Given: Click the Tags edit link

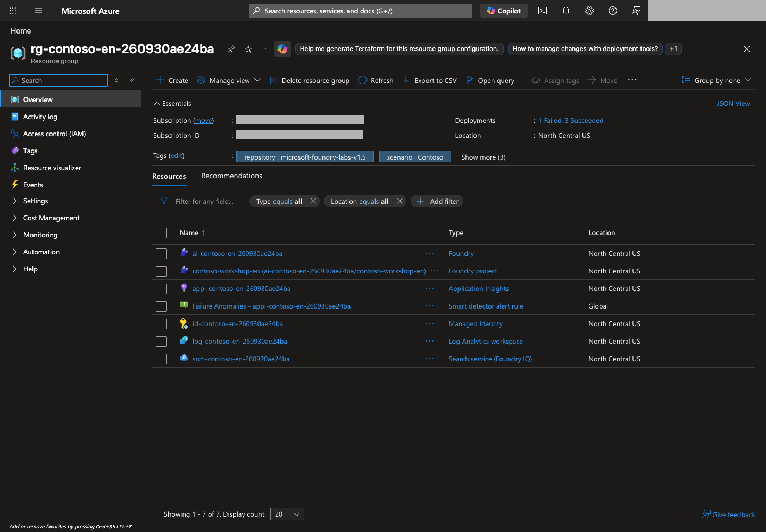Looking at the screenshot, I should click(x=176, y=156).
